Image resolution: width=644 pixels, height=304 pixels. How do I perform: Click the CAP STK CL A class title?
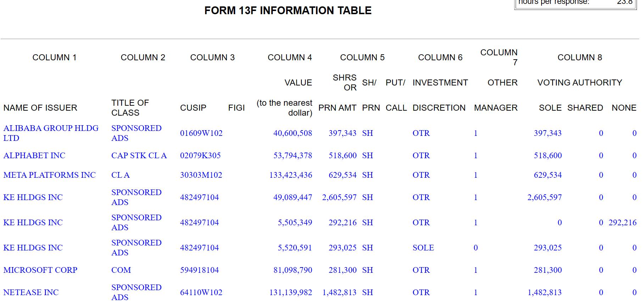139,155
